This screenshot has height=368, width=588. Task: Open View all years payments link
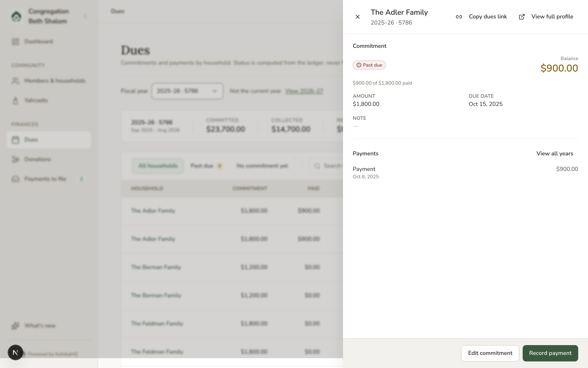click(555, 154)
